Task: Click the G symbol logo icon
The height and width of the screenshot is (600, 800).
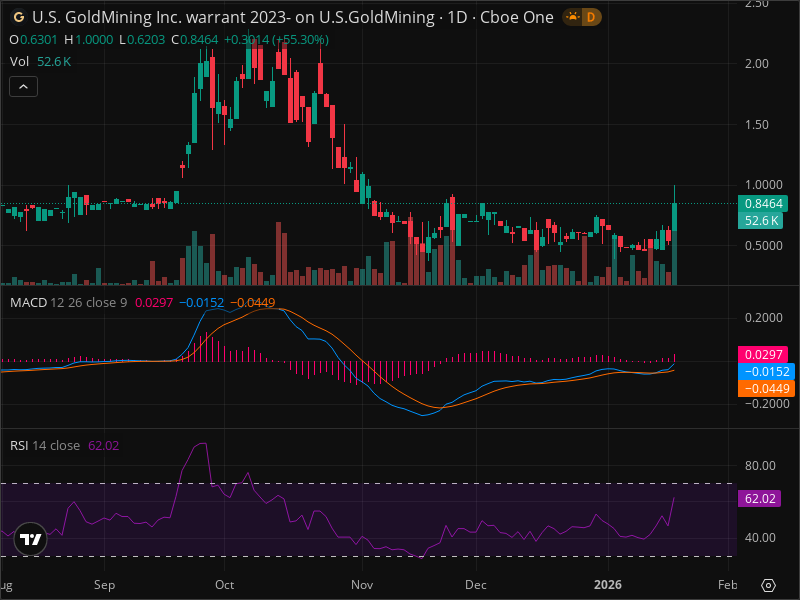Action: pos(18,17)
